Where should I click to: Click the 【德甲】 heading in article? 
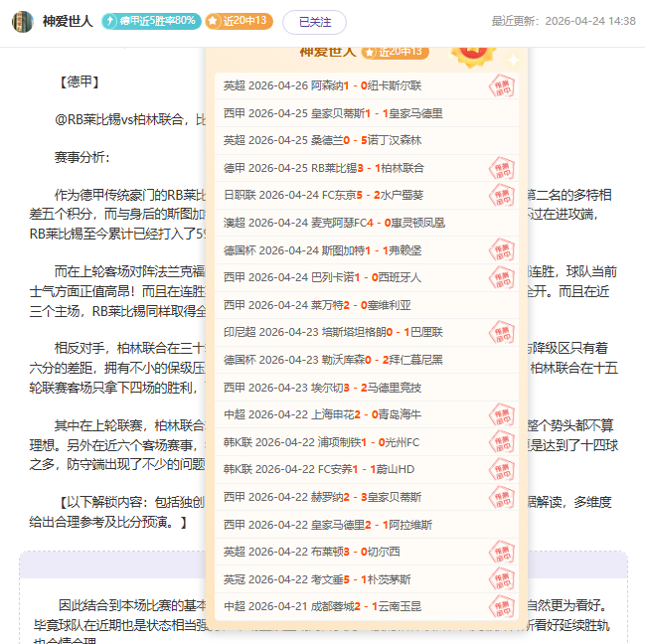tap(80, 81)
